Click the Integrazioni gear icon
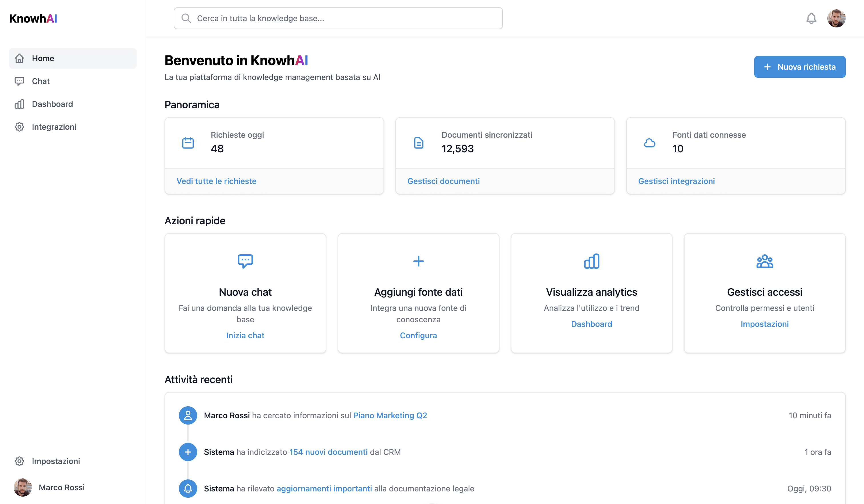 tap(19, 127)
